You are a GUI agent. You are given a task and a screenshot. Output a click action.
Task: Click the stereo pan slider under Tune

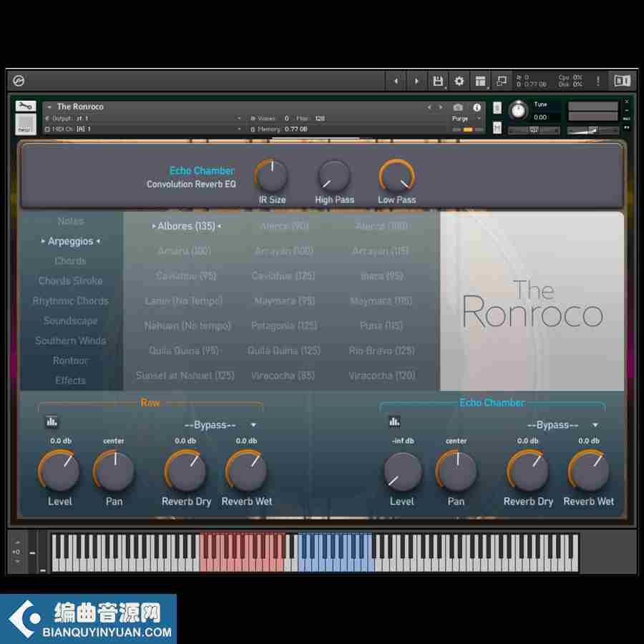coord(534,130)
